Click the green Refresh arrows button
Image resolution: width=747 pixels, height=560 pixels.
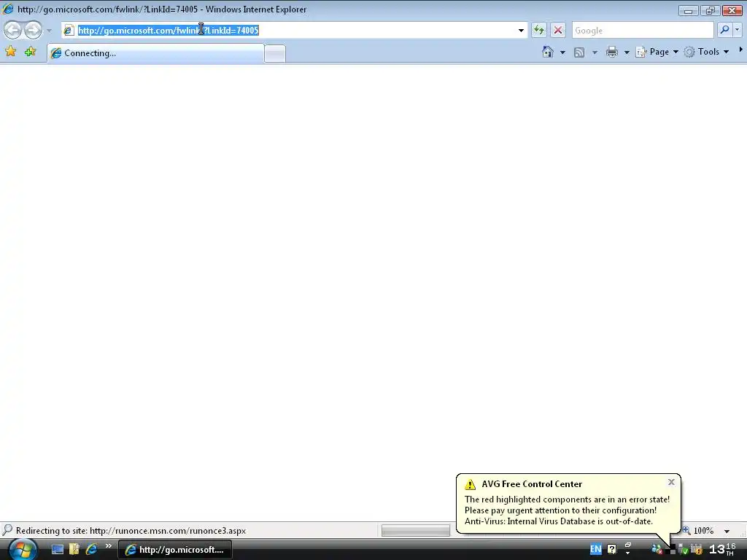(539, 30)
